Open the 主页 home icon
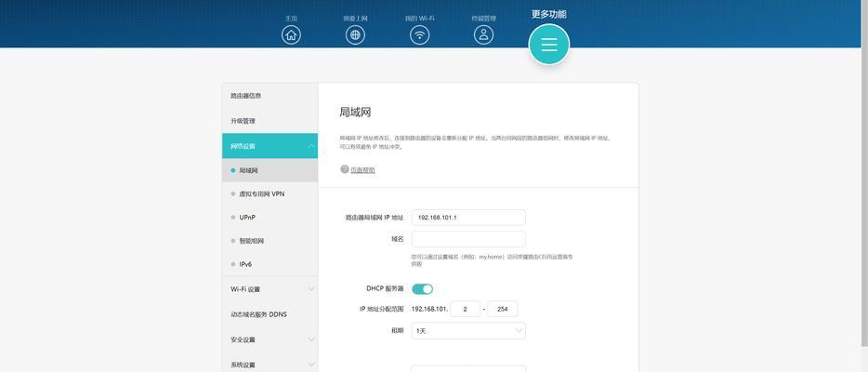Image resolution: width=868 pixels, height=372 pixels. (x=291, y=35)
